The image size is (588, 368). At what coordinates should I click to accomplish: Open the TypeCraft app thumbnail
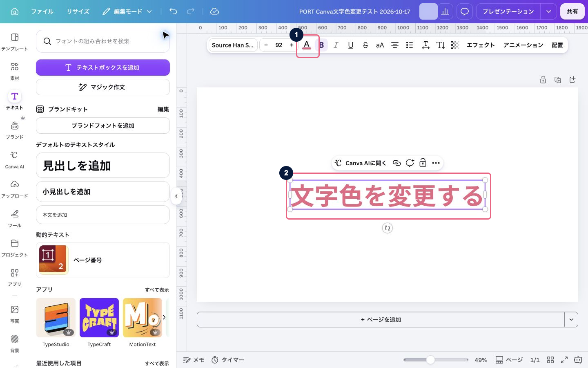coord(99,318)
